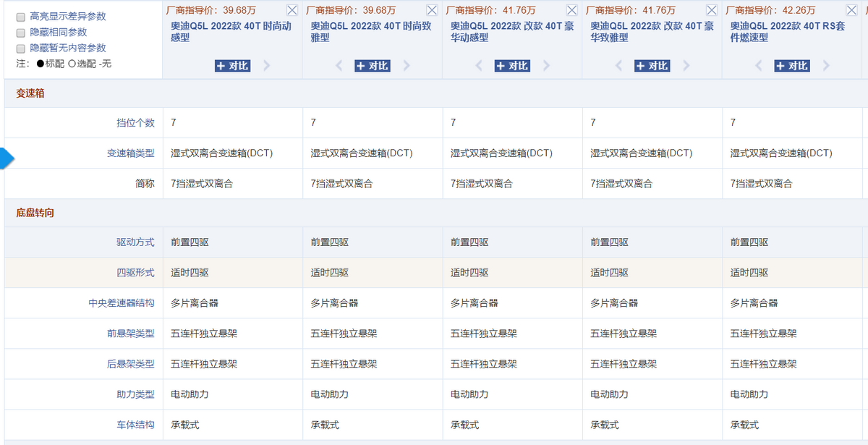Remove the 40T 时尚动感型 column with its X
Image resolution: width=868 pixels, height=445 pixels.
[x=292, y=10]
